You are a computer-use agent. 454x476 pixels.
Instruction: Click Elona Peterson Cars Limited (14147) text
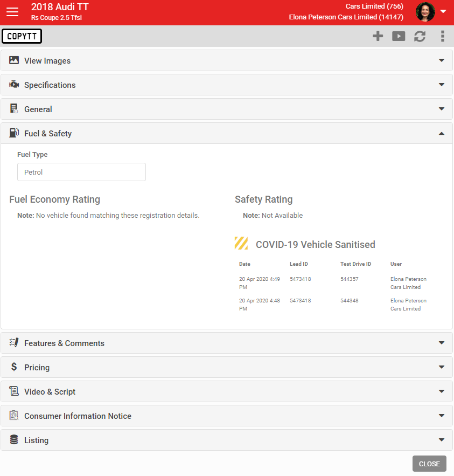pos(346,17)
